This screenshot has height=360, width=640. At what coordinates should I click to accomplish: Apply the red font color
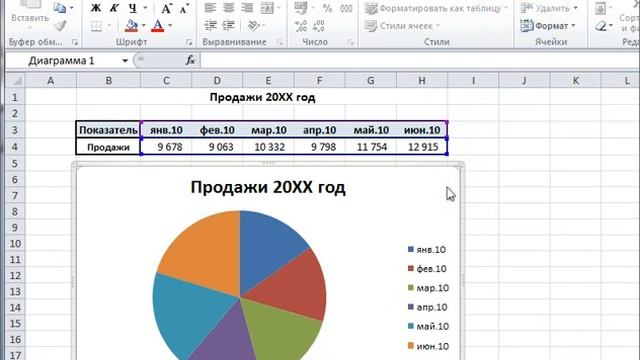[x=158, y=26]
